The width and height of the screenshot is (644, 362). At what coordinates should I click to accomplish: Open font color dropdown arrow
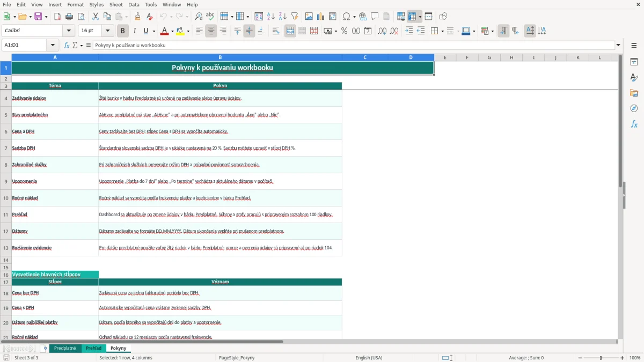tap(172, 31)
